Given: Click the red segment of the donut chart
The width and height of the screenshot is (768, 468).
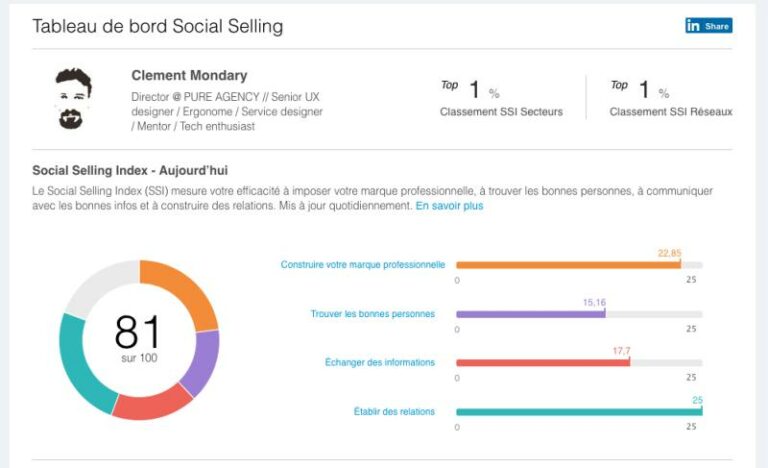Looking at the screenshot, I should coord(152,403).
